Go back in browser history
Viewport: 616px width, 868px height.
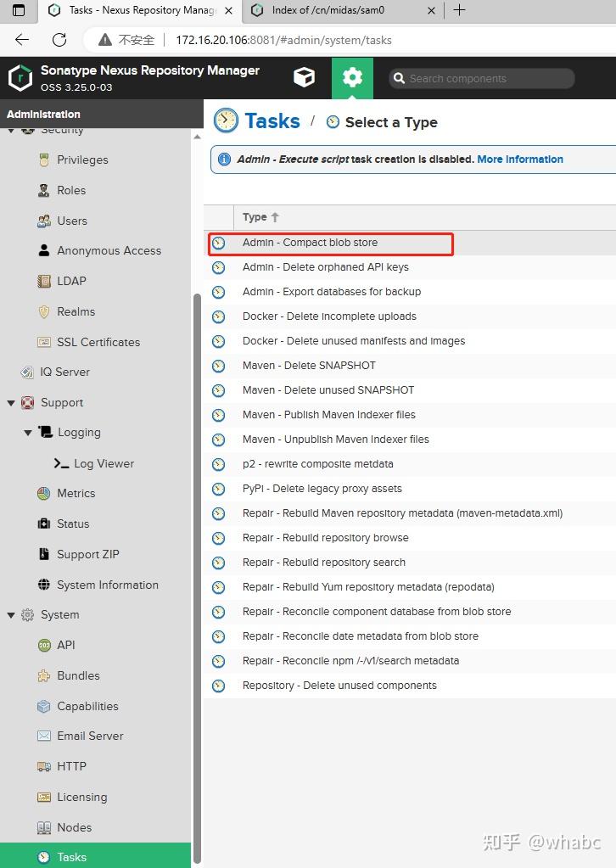pyautogui.click(x=21, y=39)
